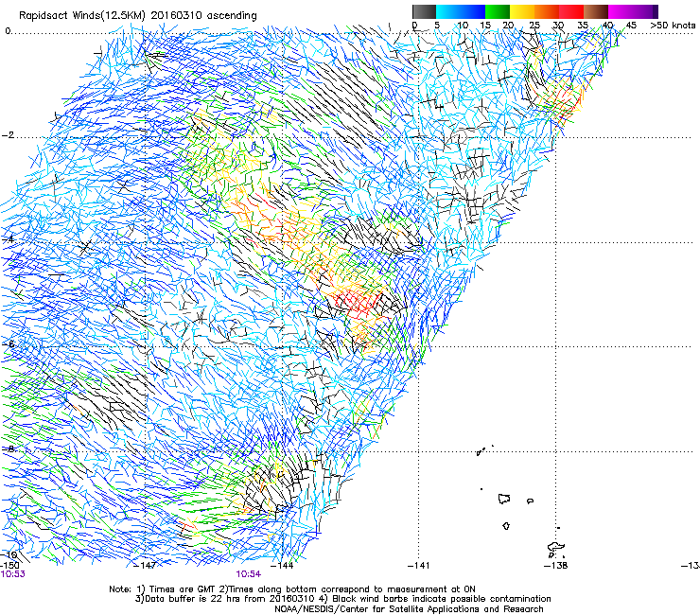Click the title 'Rapidscat Winds(12.5KM) 20160310 ascending'
The image size is (700, 615).
(x=138, y=16)
